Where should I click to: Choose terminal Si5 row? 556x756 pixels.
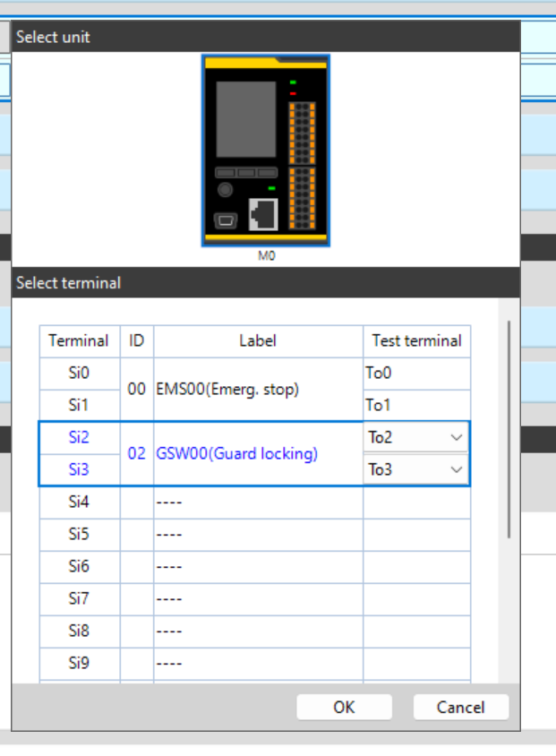point(254,534)
